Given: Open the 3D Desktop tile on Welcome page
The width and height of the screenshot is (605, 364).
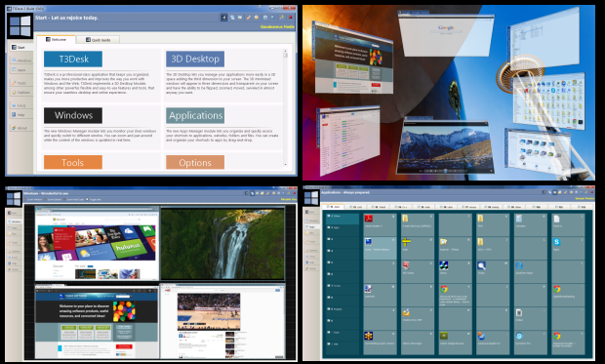Looking at the screenshot, I should (195, 60).
